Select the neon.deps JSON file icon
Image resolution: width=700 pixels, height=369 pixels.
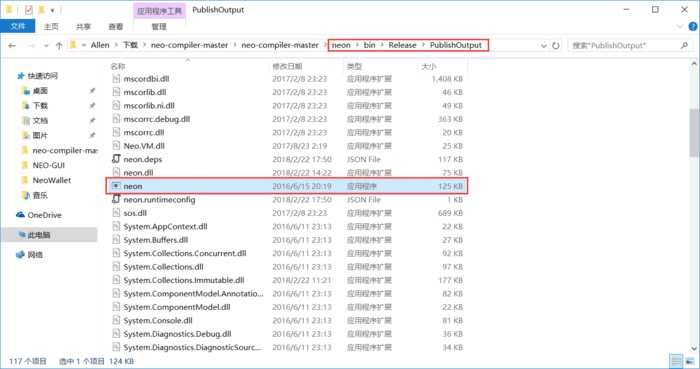click(116, 159)
